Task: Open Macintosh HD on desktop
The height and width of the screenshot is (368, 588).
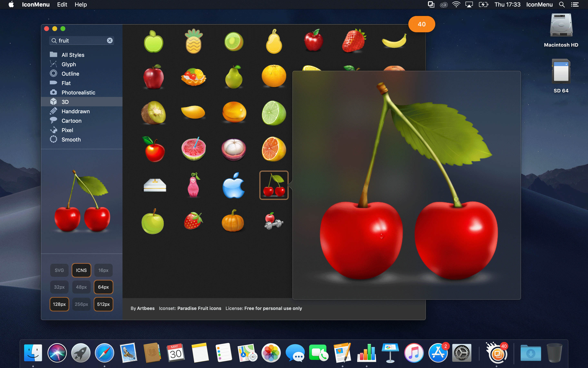Action: tap(561, 30)
